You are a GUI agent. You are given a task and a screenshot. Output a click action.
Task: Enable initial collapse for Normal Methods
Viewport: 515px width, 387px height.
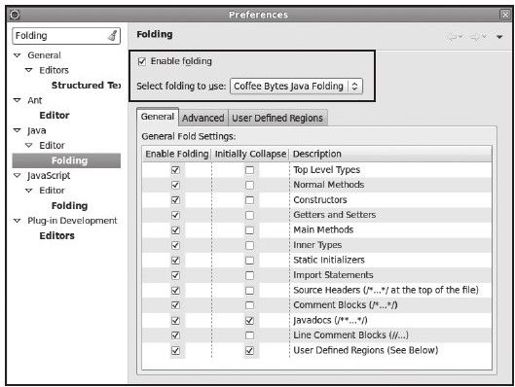point(249,185)
